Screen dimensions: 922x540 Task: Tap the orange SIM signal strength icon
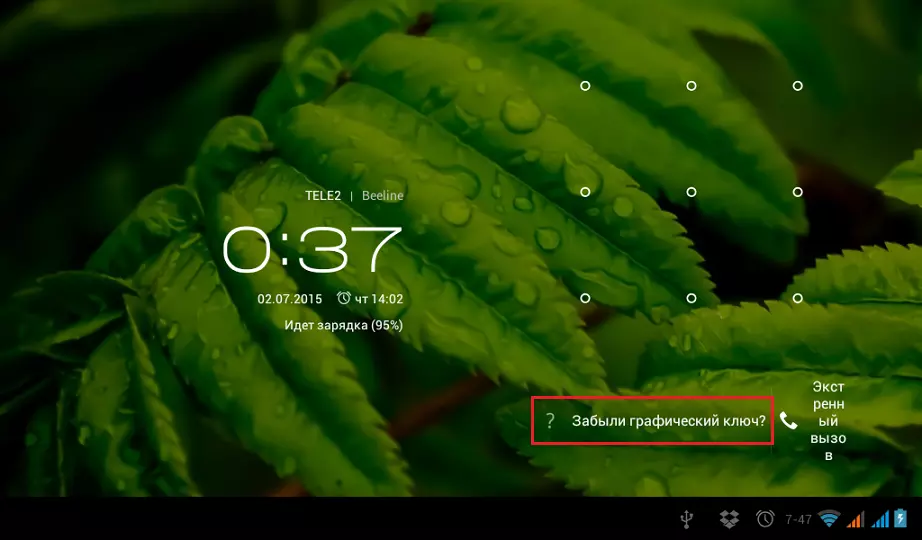[855, 519]
